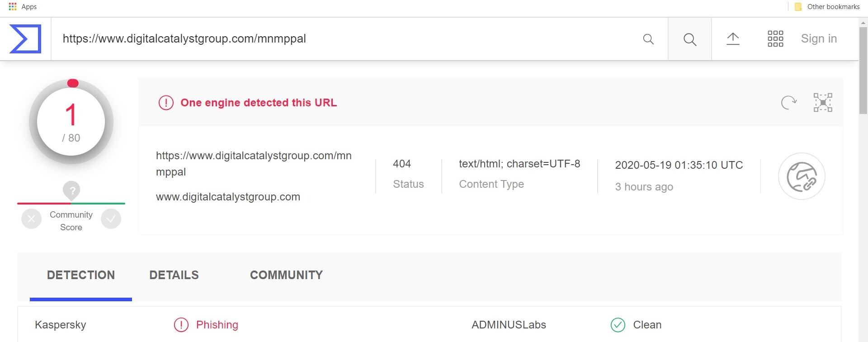Click the community score question mark marker
The width and height of the screenshot is (868, 342).
[x=71, y=190]
